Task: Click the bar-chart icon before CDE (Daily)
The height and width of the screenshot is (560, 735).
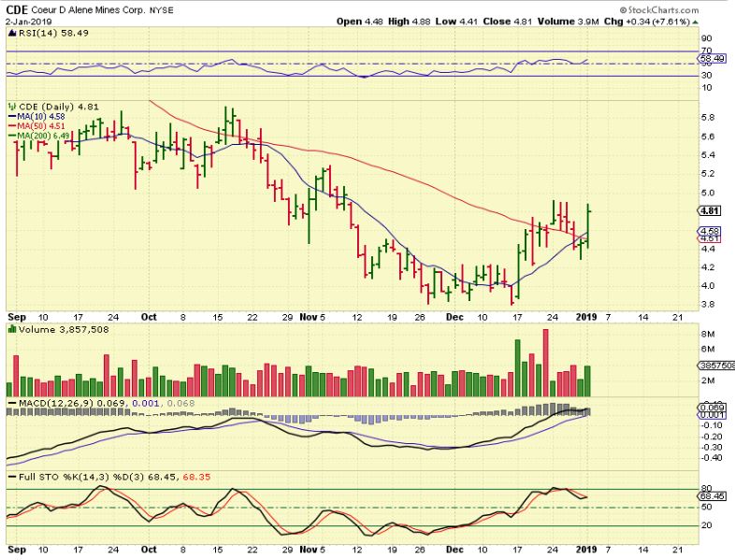Action: 12,107
